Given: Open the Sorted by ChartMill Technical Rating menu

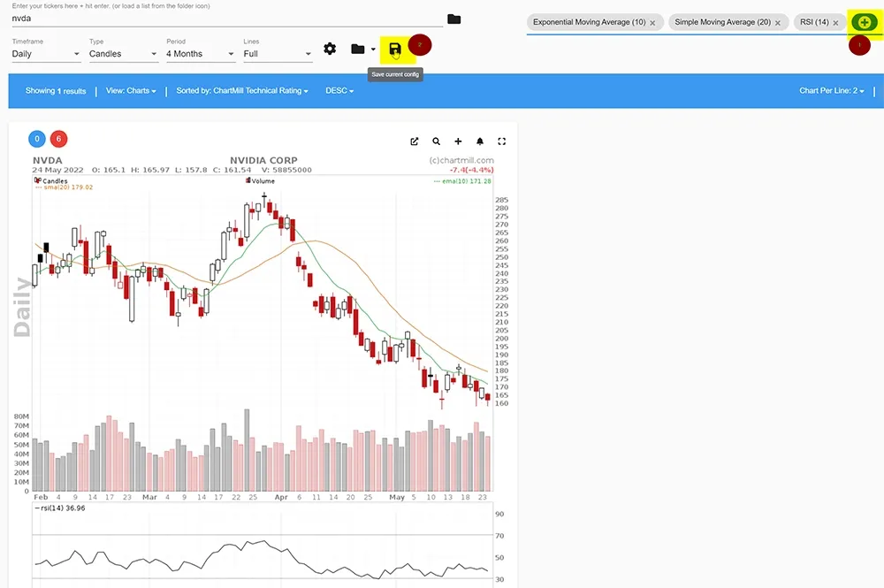Looking at the screenshot, I should tap(242, 91).
